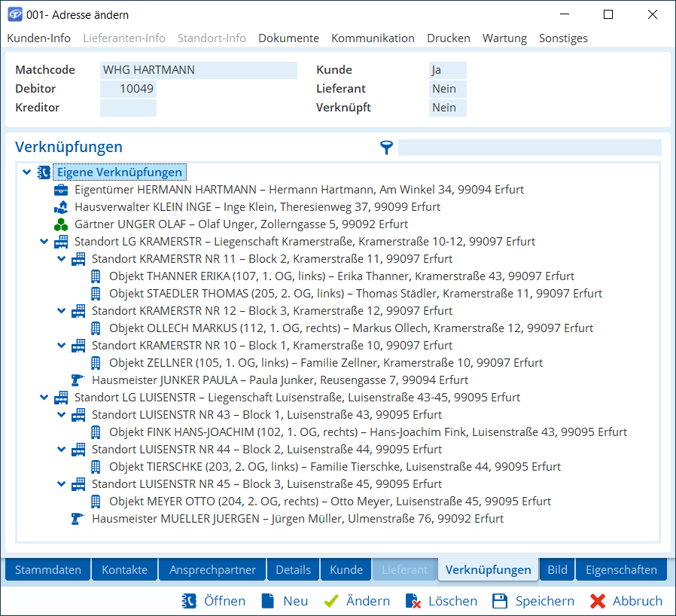Click the green Gärtner icon for Unger Olaf

(61, 224)
